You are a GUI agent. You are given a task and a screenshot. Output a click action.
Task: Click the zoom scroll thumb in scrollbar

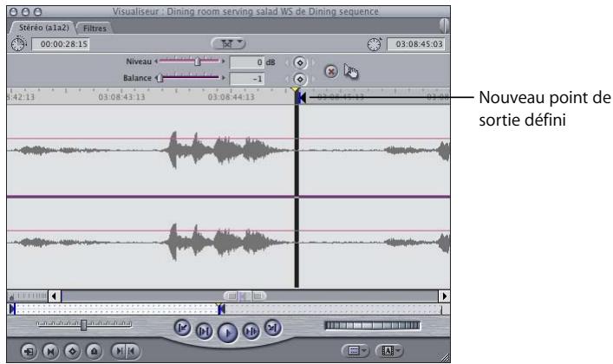point(245,296)
